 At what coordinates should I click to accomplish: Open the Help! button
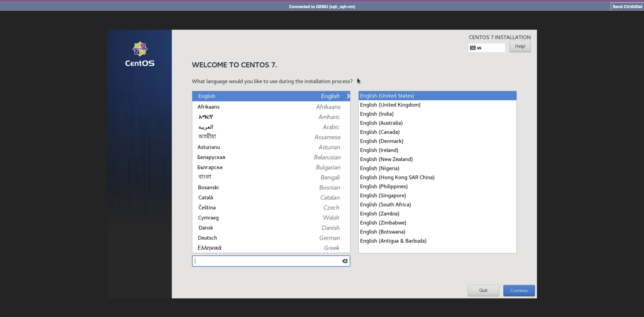click(520, 47)
